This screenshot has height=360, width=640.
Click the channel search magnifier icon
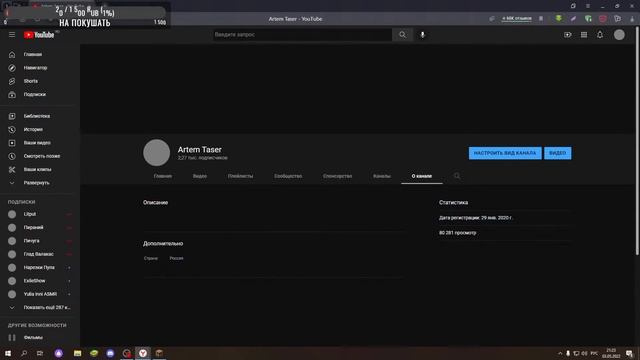457,176
